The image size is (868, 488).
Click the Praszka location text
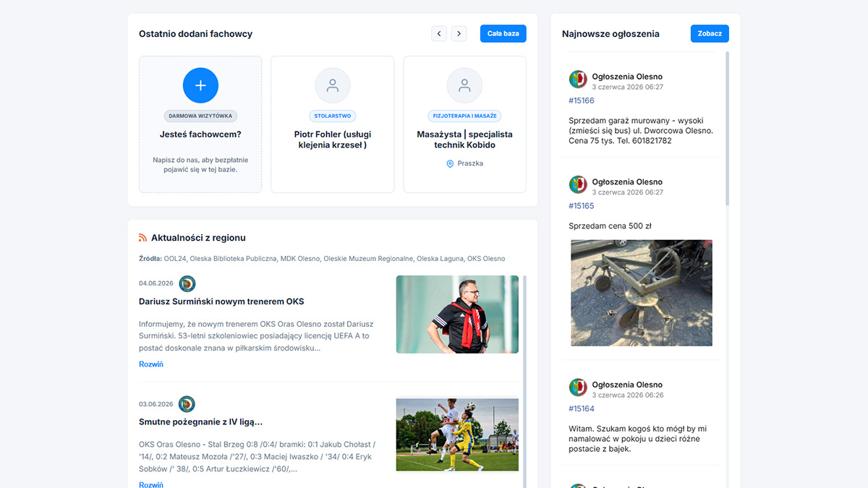(470, 163)
